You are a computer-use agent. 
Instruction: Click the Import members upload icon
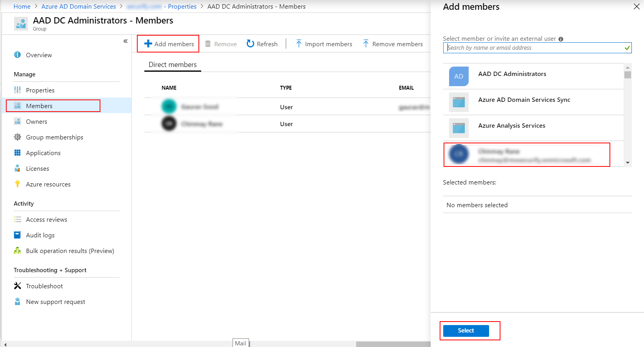point(299,44)
